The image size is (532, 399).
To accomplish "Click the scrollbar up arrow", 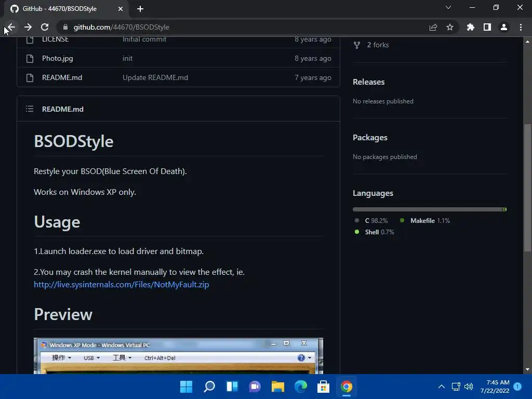I will tap(527, 42).
